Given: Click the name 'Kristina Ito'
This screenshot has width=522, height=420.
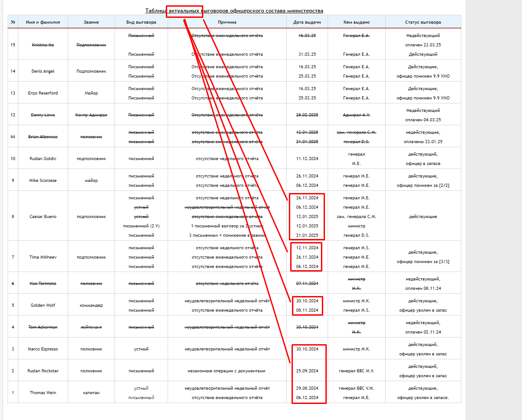Looking at the screenshot, I should (x=43, y=45).
